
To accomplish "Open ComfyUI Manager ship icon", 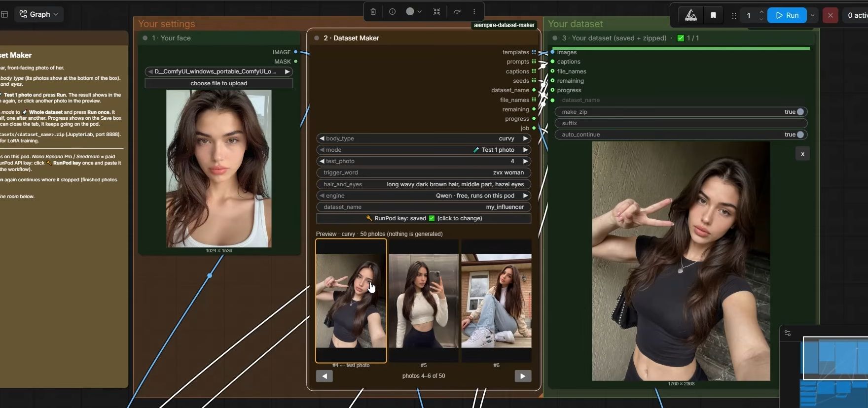I will [691, 15].
